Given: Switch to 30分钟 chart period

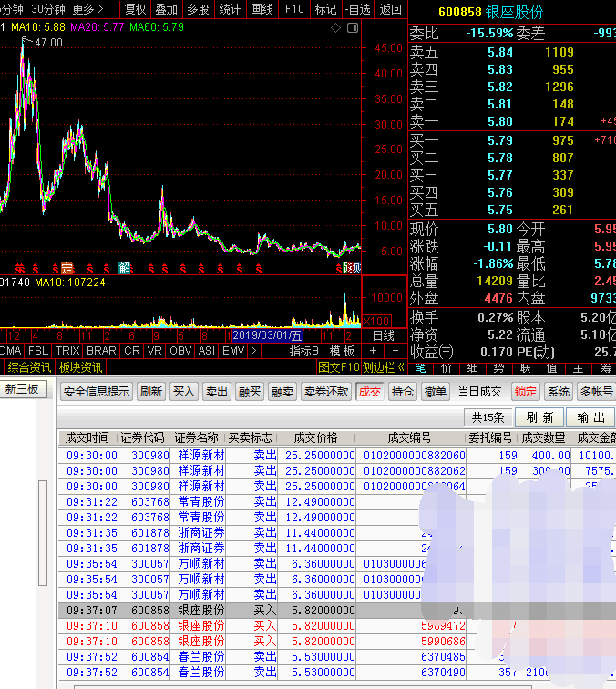Looking at the screenshot, I should coord(48,9).
